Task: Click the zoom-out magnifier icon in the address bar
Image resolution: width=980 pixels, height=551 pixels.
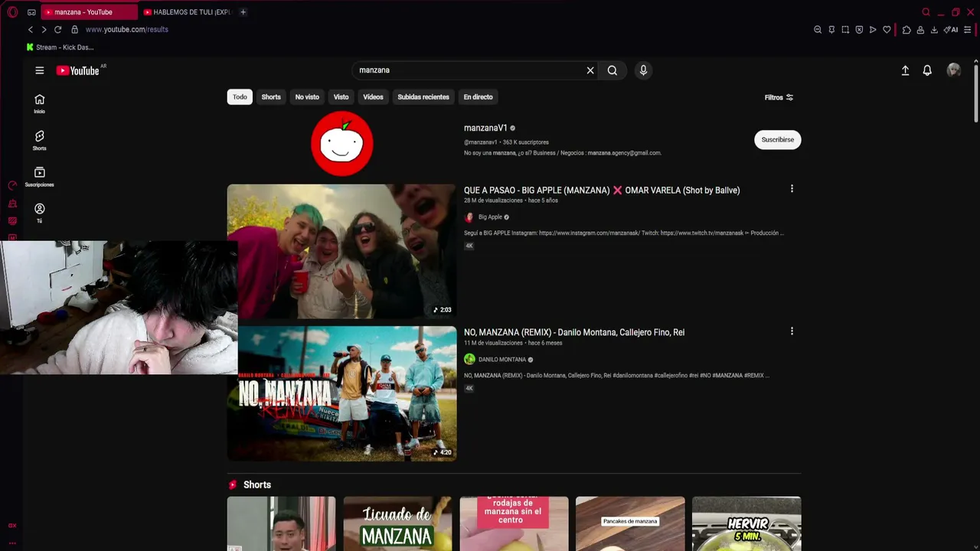Action: pyautogui.click(x=818, y=30)
